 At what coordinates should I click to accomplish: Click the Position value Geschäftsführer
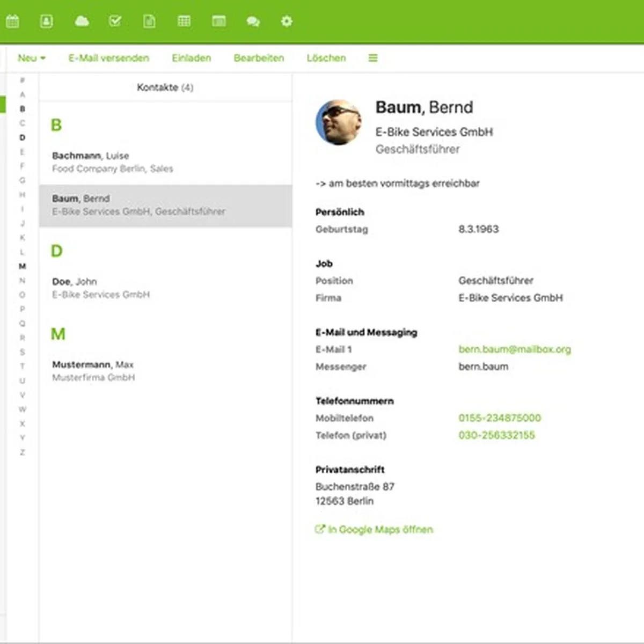[496, 281]
